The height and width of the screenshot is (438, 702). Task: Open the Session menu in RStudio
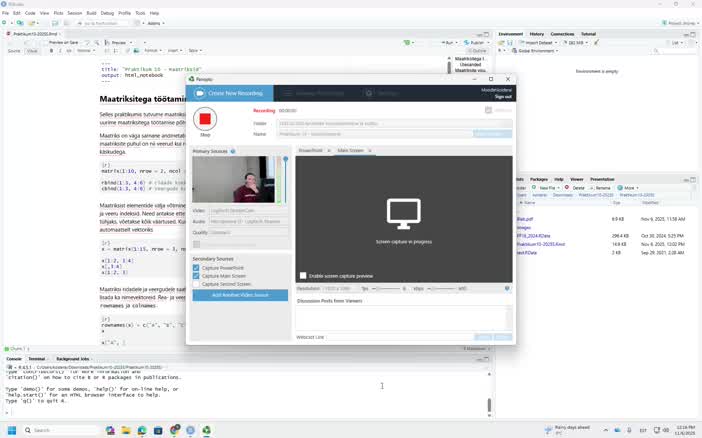coord(74,13)
